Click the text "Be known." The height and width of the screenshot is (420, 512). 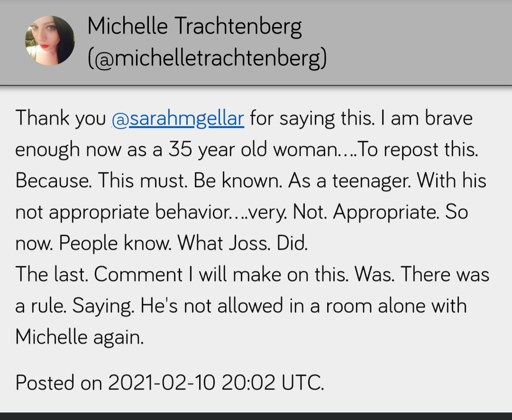click(x=238, y=181)
